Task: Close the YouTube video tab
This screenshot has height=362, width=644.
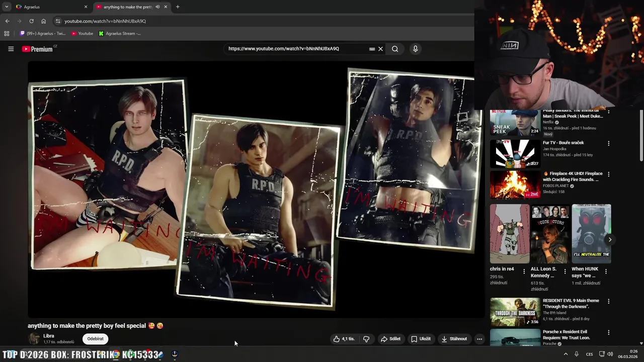Action: click(166, 7)
